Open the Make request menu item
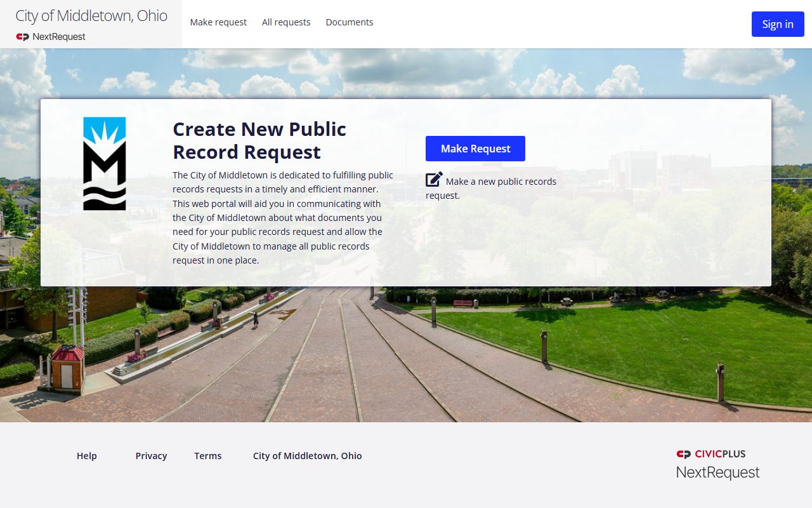The width and height of the screenshot is (812, 508). [218, 22]
